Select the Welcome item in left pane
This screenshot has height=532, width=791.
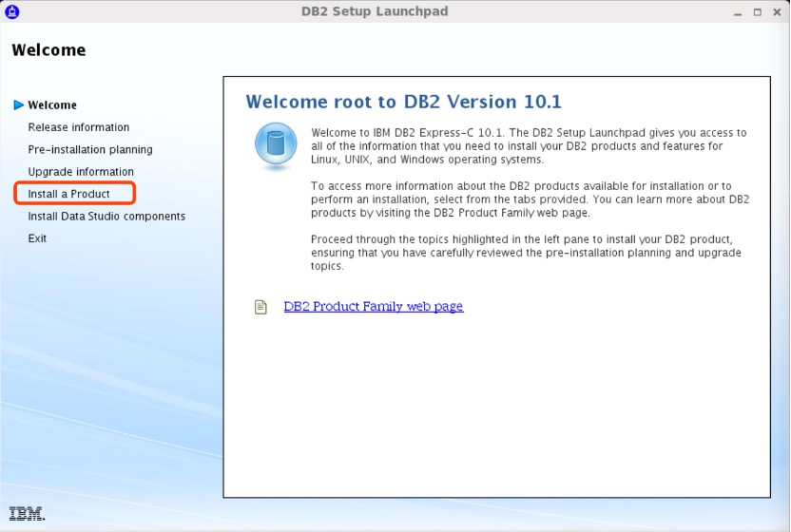pos(52,104)
